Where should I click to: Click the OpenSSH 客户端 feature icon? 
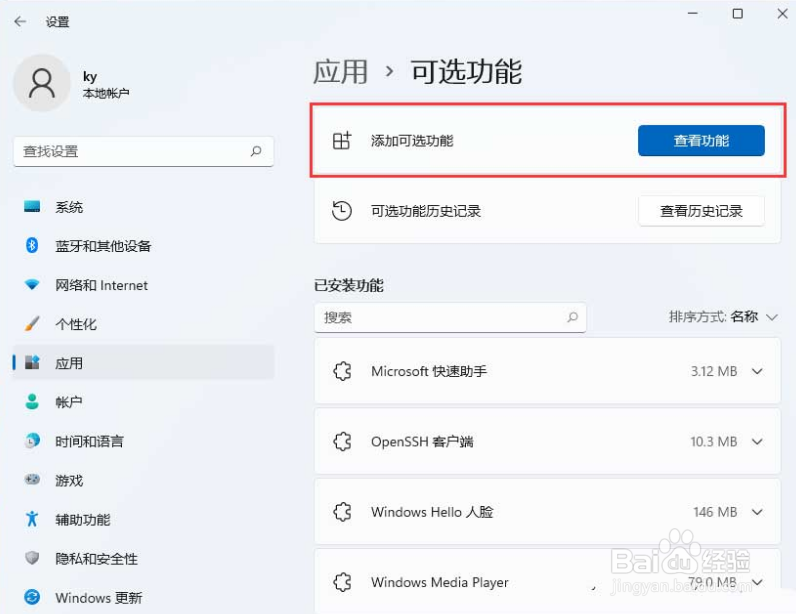pos(342,441)
